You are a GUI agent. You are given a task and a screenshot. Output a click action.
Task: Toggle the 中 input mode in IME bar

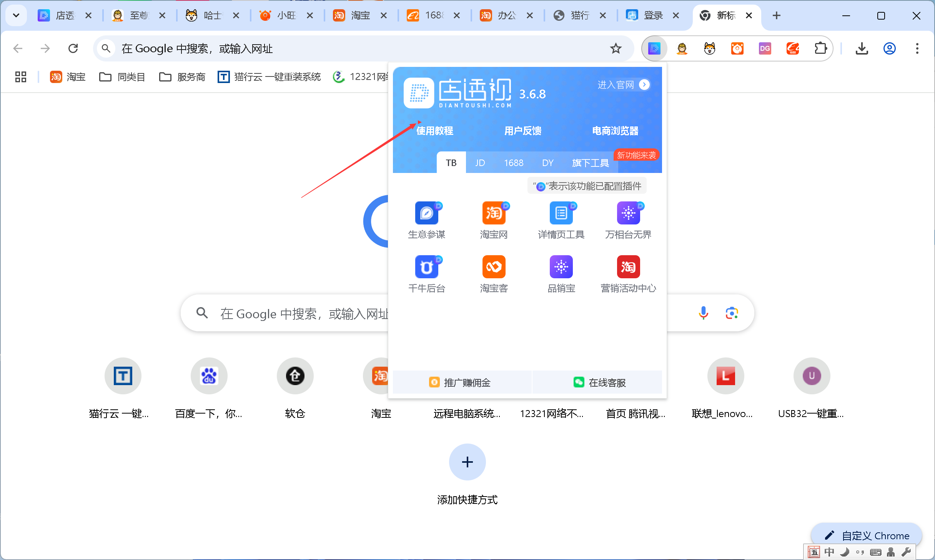coord(829,552)
